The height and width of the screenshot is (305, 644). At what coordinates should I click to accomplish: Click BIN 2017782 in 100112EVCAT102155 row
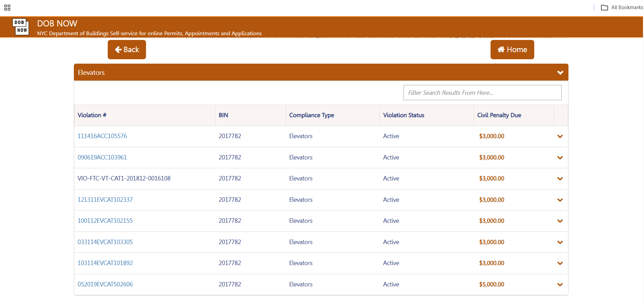coord(230,221)
